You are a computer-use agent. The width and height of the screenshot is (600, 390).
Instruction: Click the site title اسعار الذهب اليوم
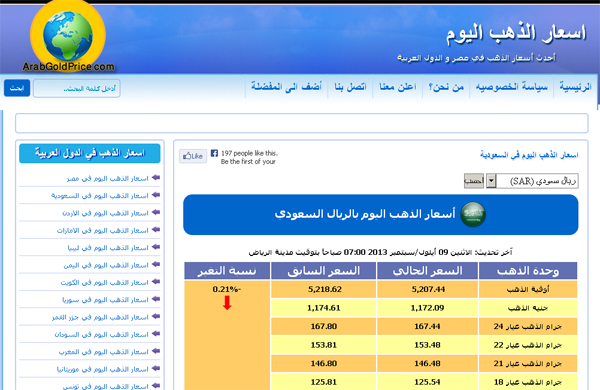[x=516, y=33]
